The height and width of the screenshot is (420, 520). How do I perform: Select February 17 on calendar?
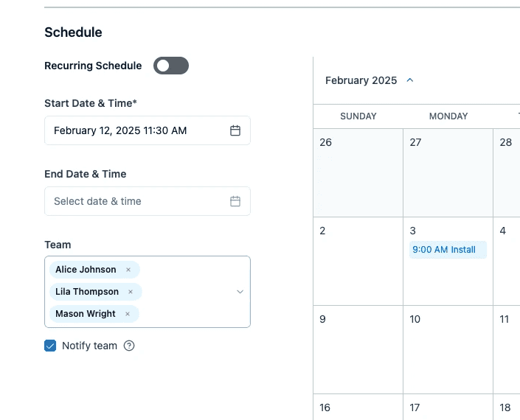[448, 407]
